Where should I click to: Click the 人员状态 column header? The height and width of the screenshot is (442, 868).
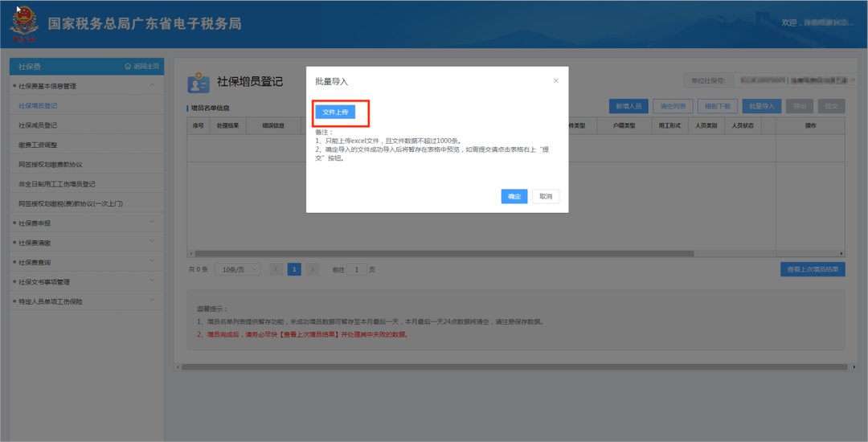coord(743,125)
